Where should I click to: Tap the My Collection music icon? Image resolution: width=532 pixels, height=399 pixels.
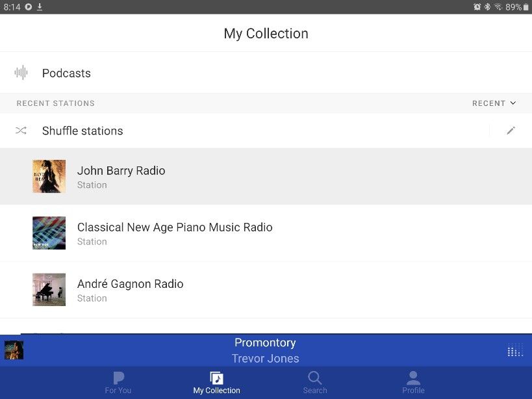[216, 378]
